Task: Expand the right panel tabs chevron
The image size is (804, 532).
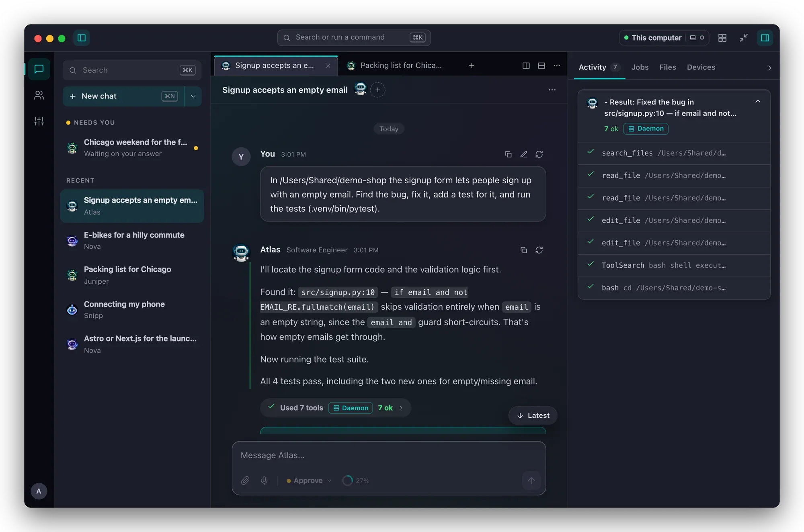Action: pos(769,68)
